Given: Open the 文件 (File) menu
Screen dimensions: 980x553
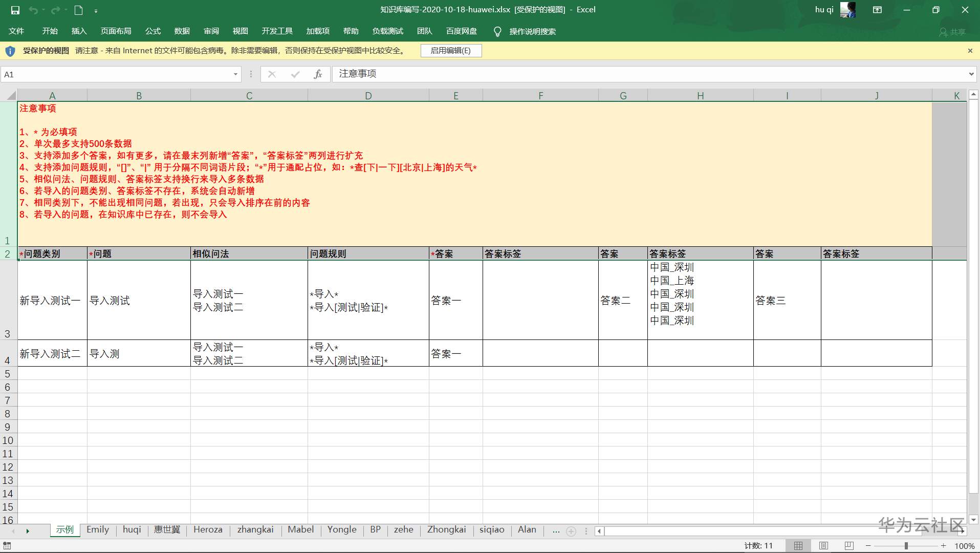Looking at the screenshot, I should pyautogui.click(x=16, y=31).
